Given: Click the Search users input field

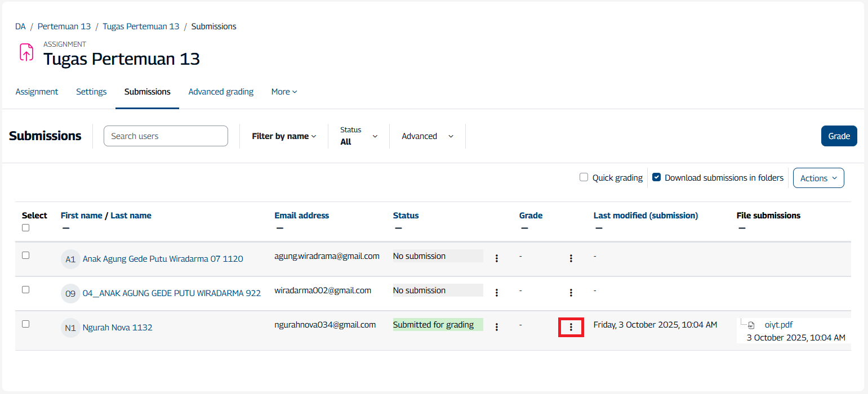Looking at the screenshot, I should click(x=166, y=136).
